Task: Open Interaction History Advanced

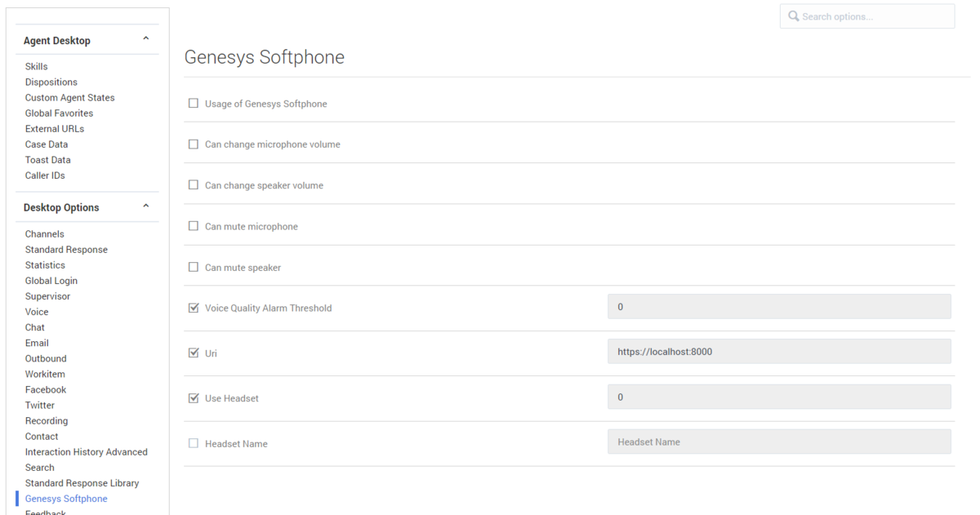Action: click(x=87, y=452)
